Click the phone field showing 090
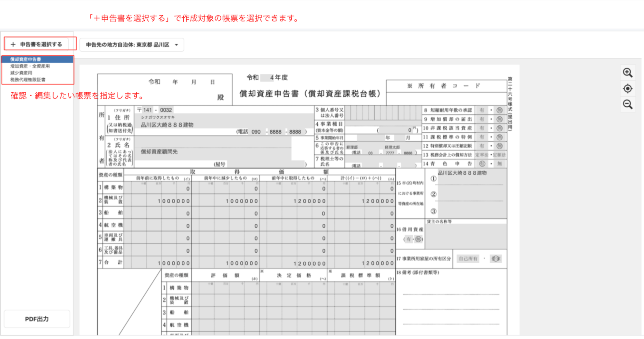Viewport: 644px width, 339px height. 256,132
